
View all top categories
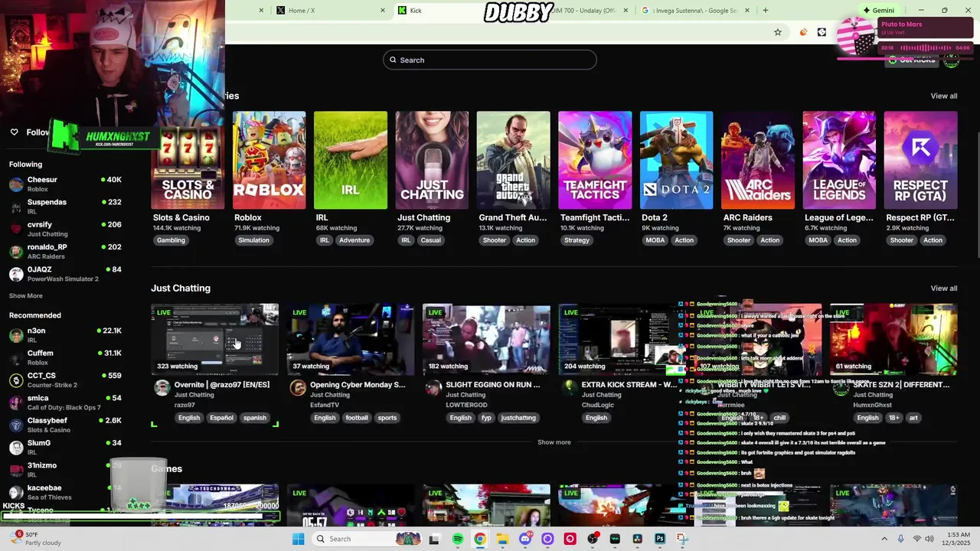click(943, 96)
